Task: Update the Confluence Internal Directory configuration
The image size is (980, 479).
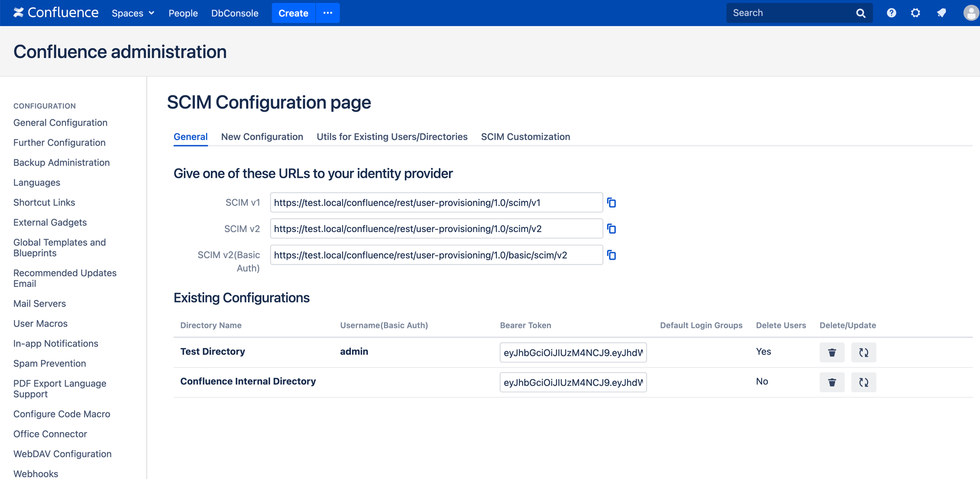Action: [x=864, y=382]
